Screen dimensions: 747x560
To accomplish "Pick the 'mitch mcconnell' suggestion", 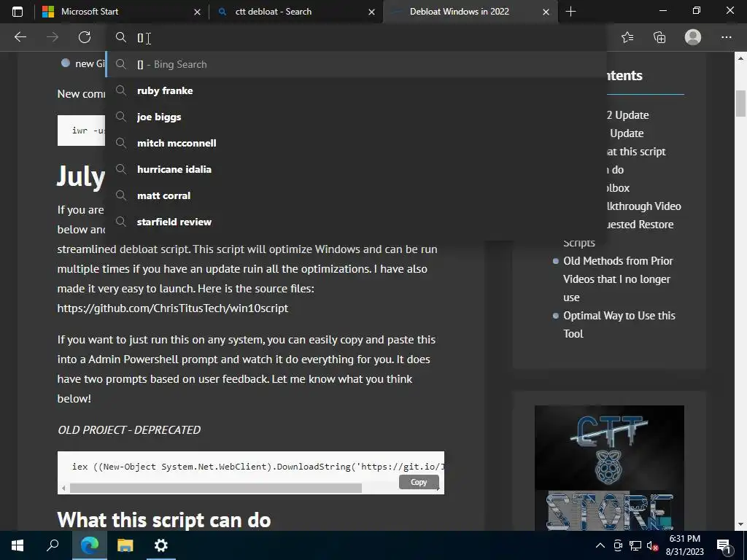I will point(356,143).
